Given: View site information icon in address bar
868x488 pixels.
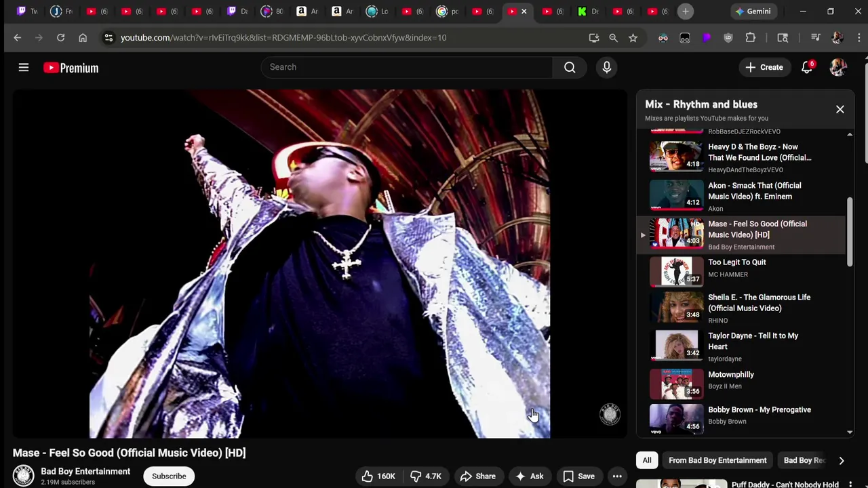Looking at the screenshot, I should 108,38.
